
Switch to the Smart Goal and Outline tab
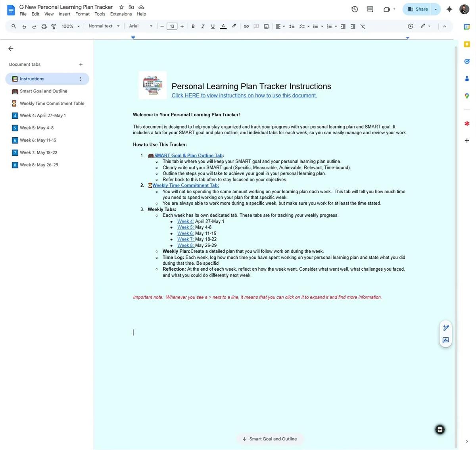click(x=44, y=91)
